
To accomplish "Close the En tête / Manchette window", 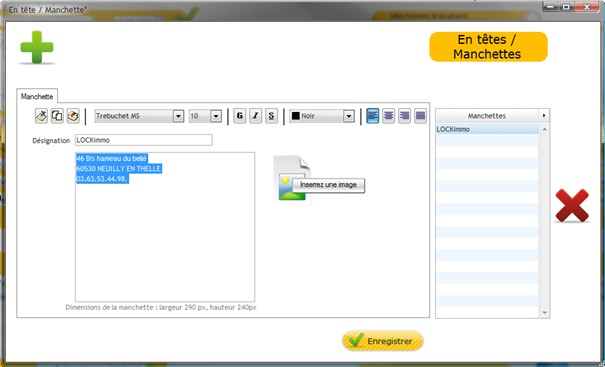I will click(586, 7).
